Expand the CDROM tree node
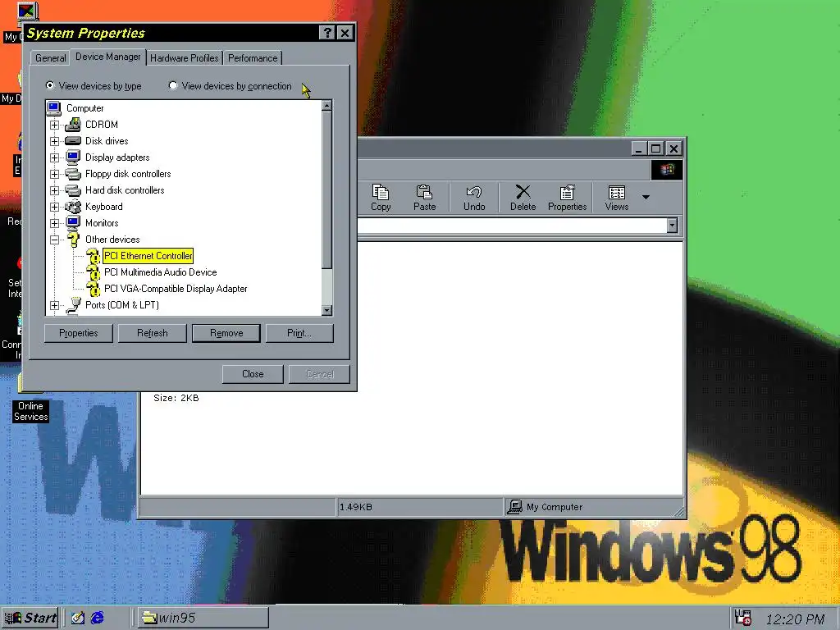This screenshot has width=840, height=630. coord(54,125)
